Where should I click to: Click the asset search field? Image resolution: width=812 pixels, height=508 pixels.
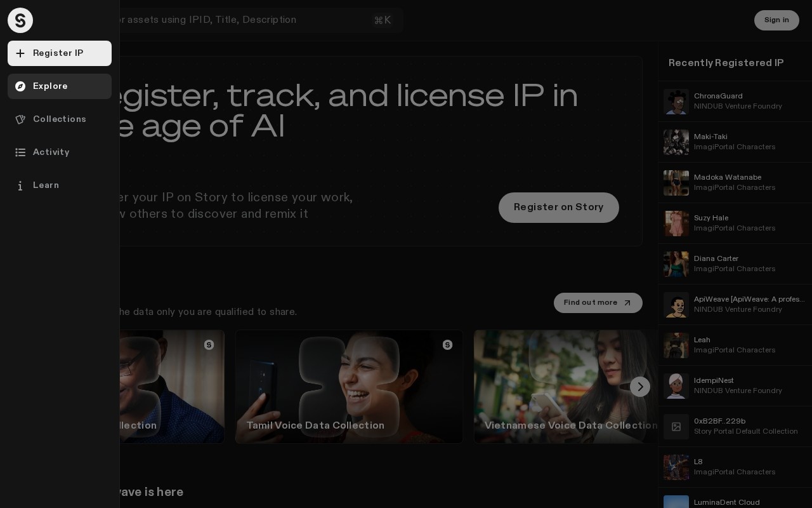tap(260, 20)
